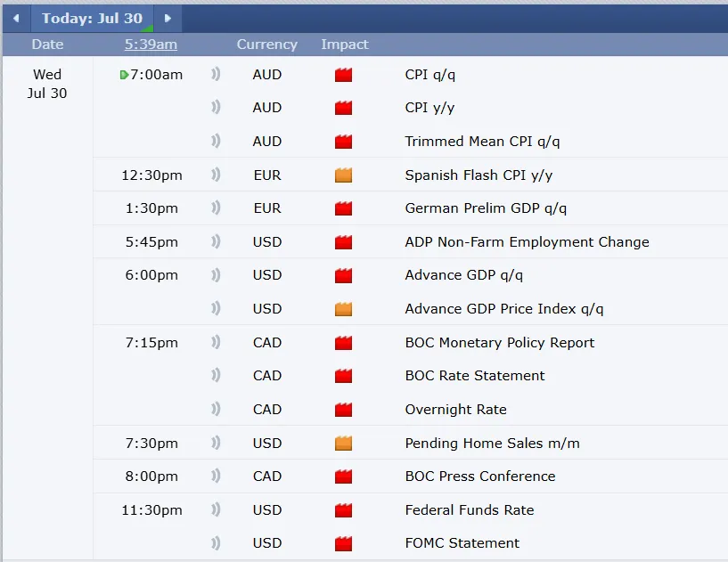Click orange impact icon for Pending Home Sales

[x=343, y=444]
